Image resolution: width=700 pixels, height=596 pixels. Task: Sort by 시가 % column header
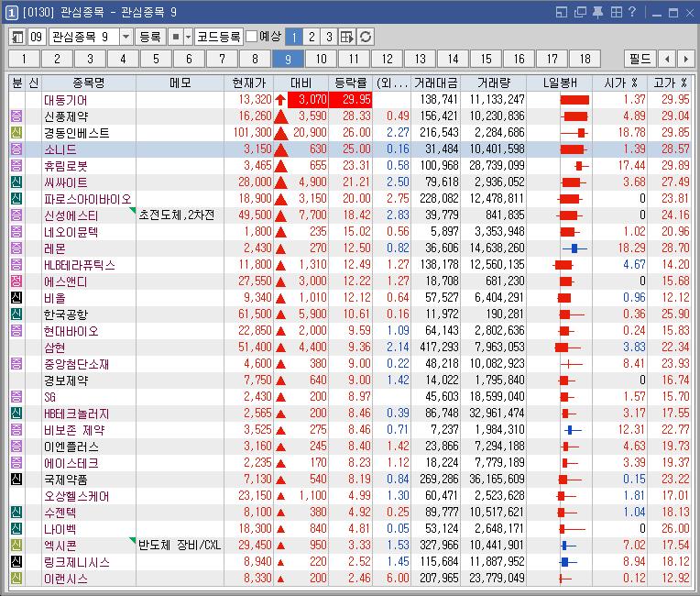point(620,83)
